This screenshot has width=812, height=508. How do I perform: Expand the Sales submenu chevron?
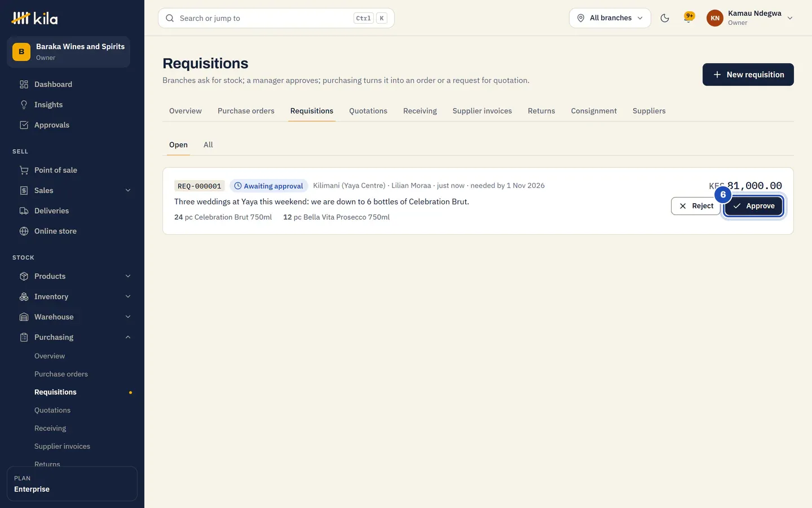click(128, 191)
